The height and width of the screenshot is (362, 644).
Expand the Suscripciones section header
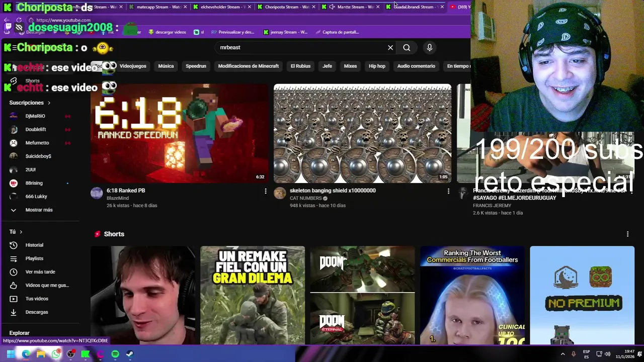point(30,103)
